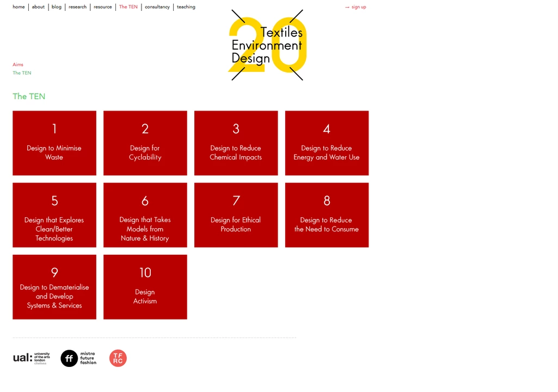The image size is (558, 392).
Task: Select tile 2 Design for Cyclability
Action: click(x=145, y=143)
